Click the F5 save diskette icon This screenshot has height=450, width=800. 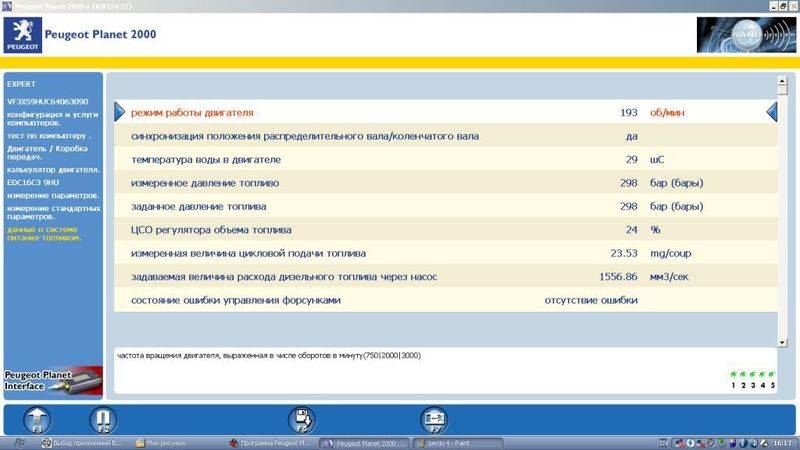[301, 420]
